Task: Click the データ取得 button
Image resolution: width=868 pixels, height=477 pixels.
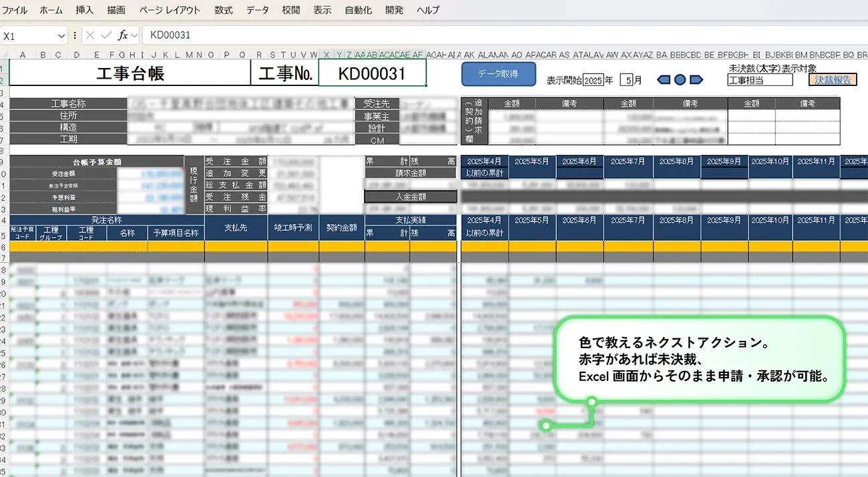Action: [497, 74]
